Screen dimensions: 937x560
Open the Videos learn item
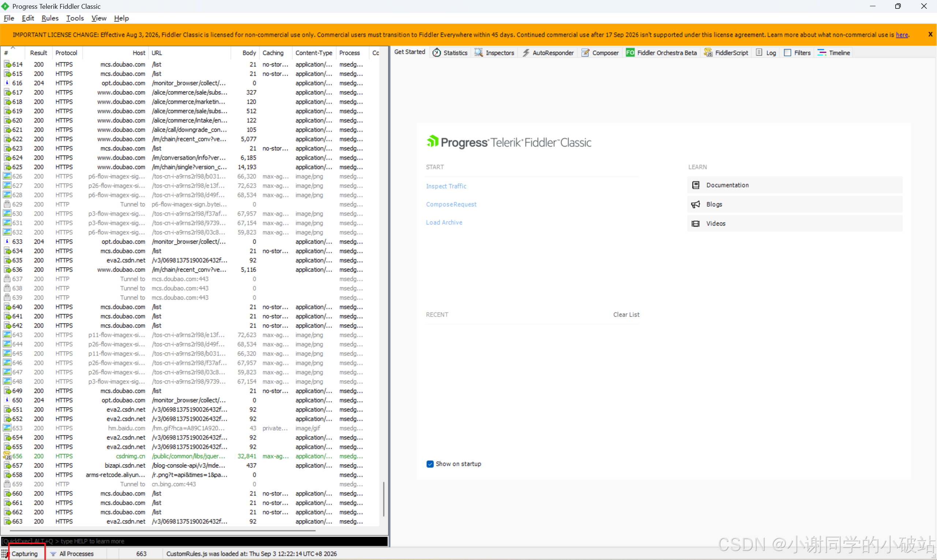795,224
